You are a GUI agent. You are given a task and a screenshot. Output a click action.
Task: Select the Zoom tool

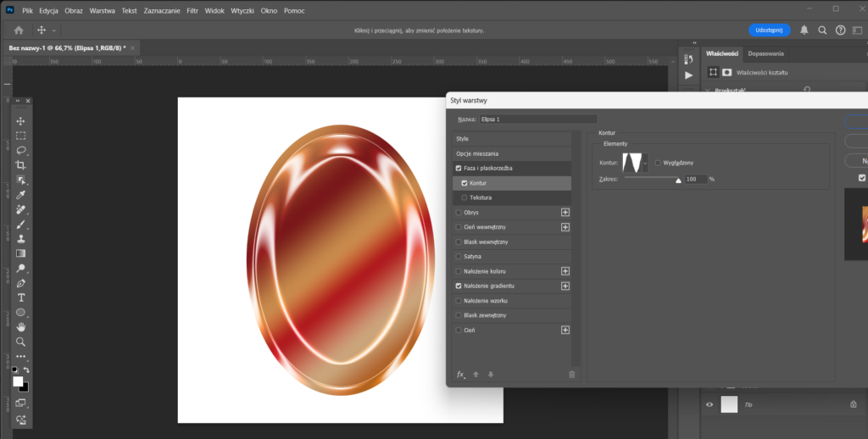pyautogui.click(x=20, y=342)
